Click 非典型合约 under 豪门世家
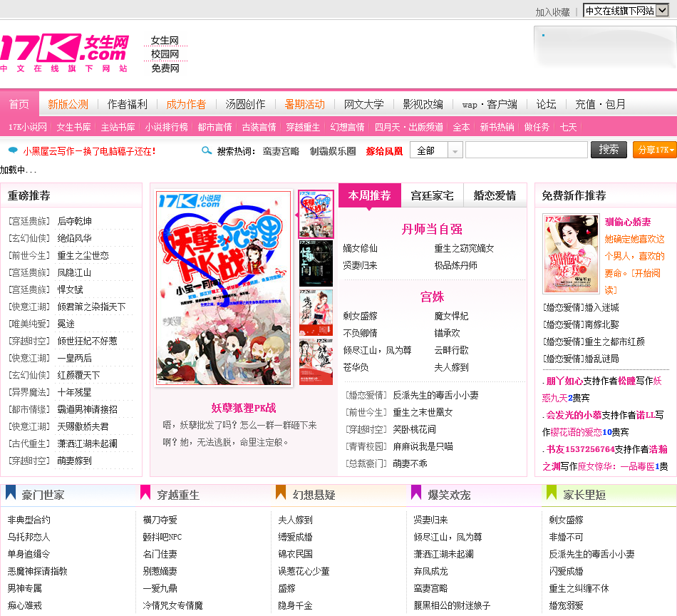The height and width of the screenshot is (616, 677). tap(29, 520)
